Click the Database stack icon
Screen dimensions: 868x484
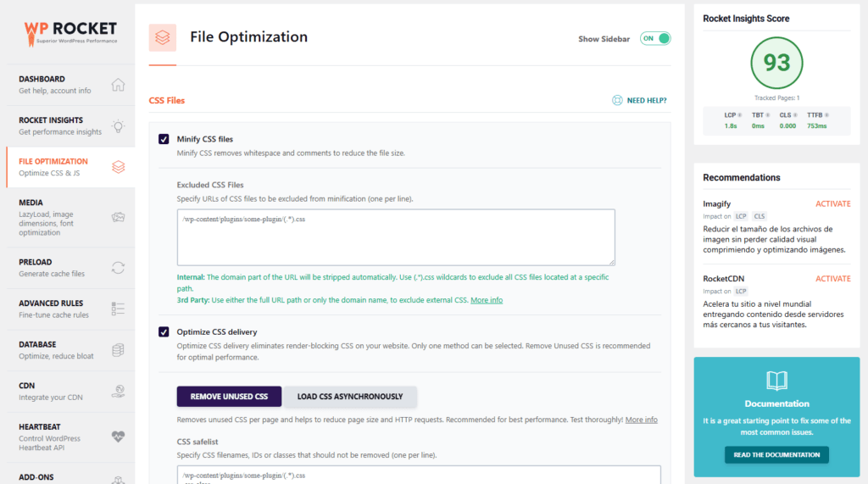(x=118, y=350)
